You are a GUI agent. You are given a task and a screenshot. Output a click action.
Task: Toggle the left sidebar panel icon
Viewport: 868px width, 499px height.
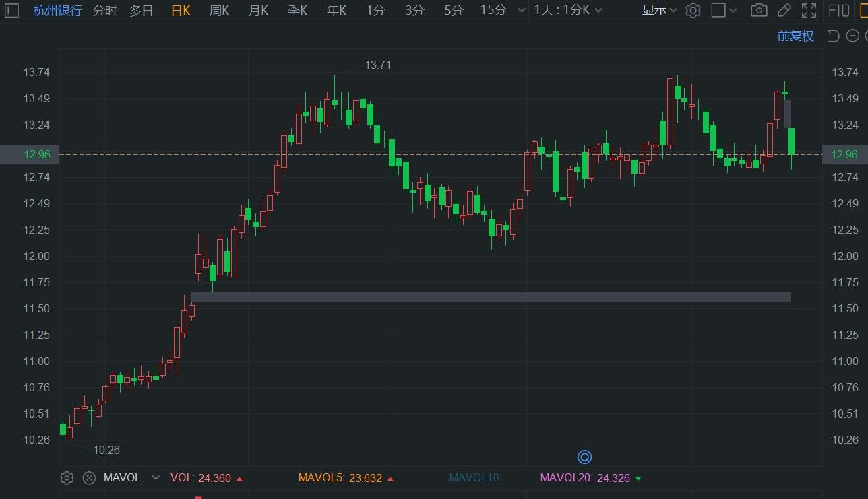[12, 10]
